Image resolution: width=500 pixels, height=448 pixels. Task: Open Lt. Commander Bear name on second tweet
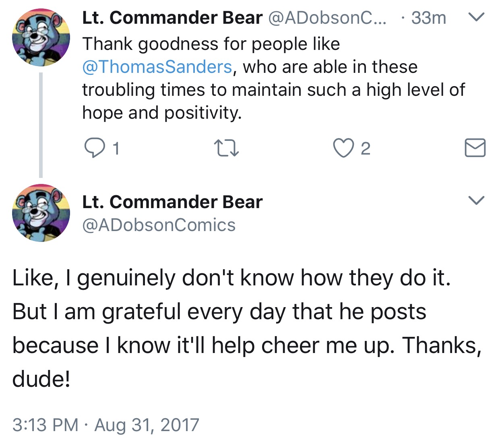click(x=172, y=202)
